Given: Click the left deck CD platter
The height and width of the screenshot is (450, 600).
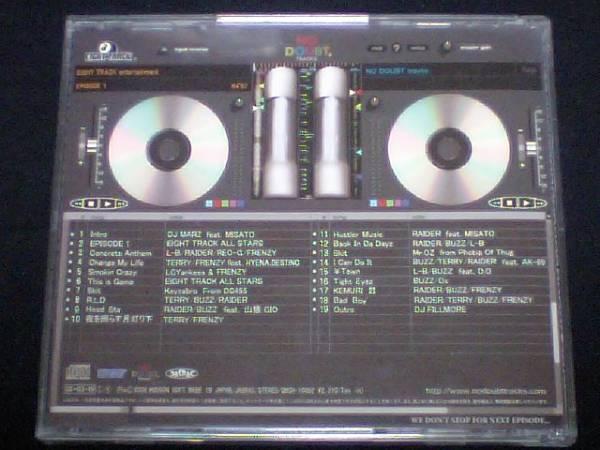Looking at the screenshot, I should click(169, 150).
